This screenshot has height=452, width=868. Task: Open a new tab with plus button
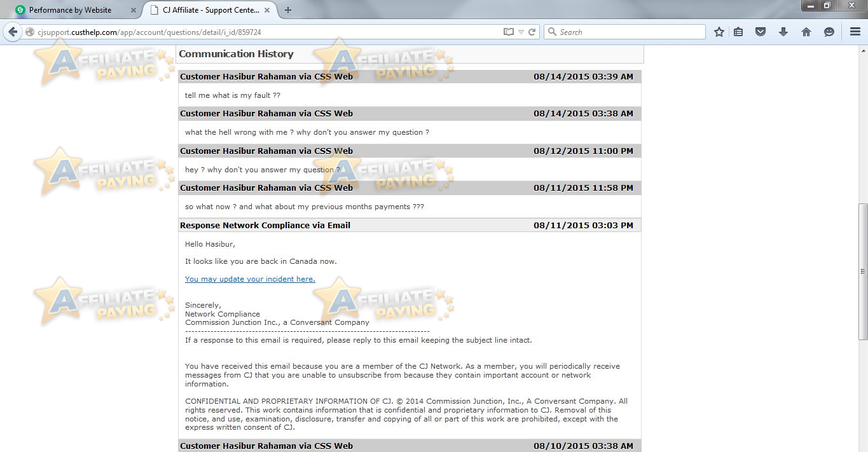pyautogui.click(x=288, y=10)
